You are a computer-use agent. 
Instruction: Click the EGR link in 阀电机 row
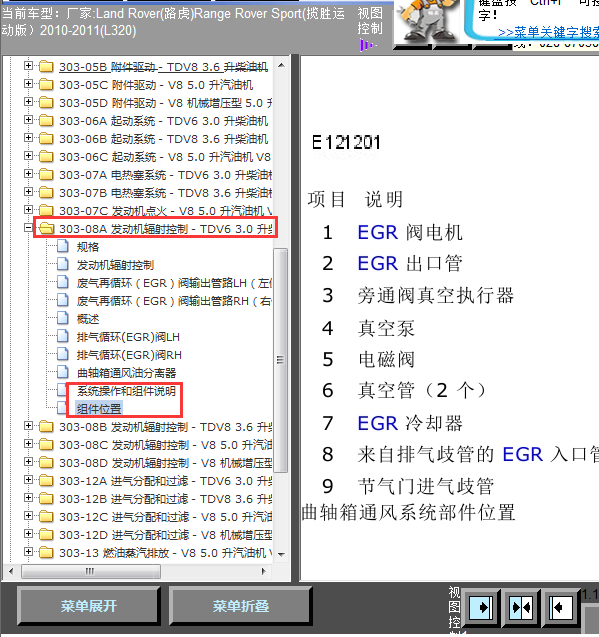(x=378, y=232)
